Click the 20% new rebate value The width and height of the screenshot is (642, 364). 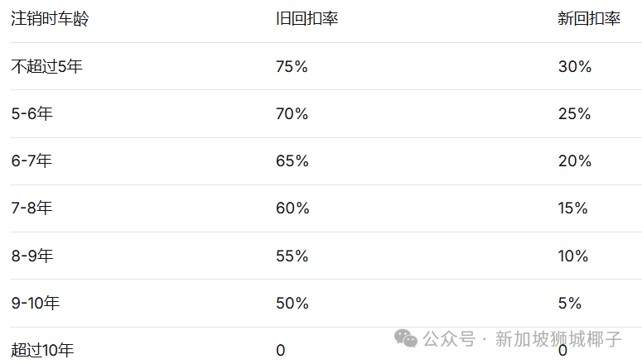pyautogui.click(x=574, y=161)
